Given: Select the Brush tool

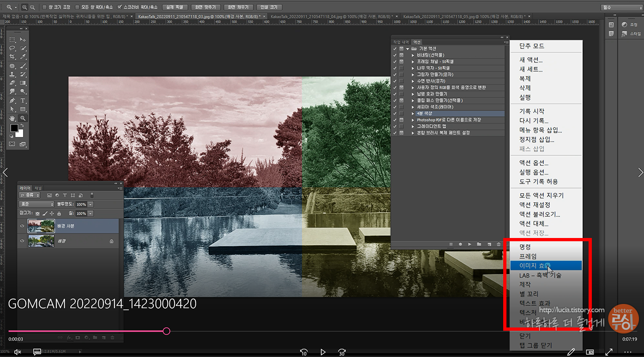Looking at the screenshot, I should 23,66.
